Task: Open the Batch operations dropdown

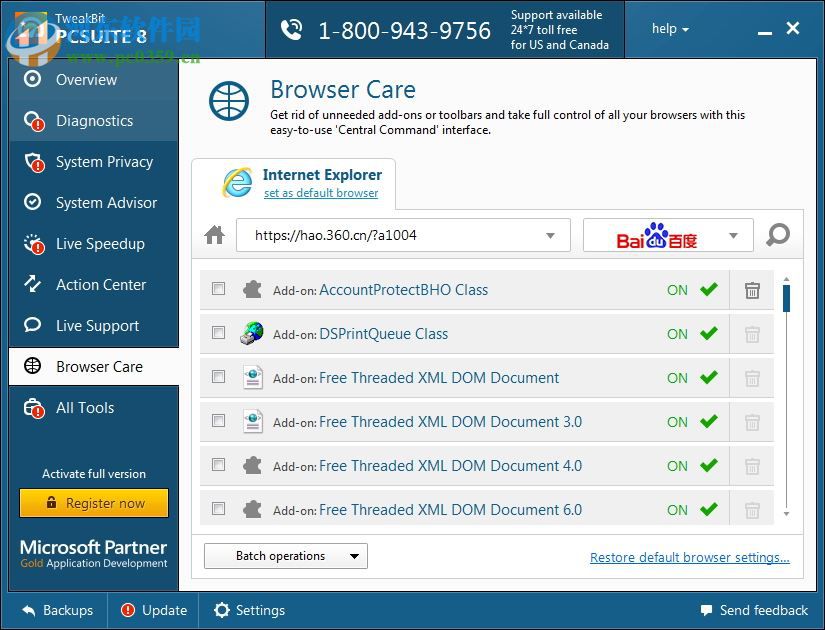Action: click(x=286, y=556)
